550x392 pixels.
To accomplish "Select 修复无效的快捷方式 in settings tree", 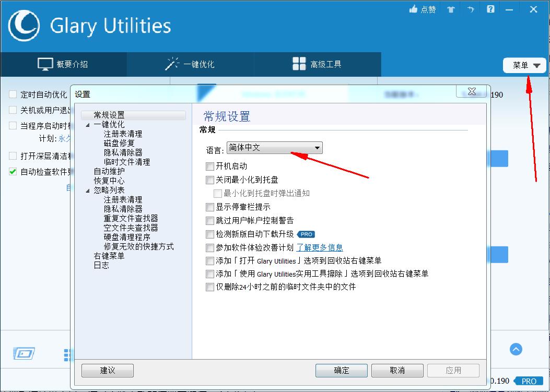I will [138, 246].
